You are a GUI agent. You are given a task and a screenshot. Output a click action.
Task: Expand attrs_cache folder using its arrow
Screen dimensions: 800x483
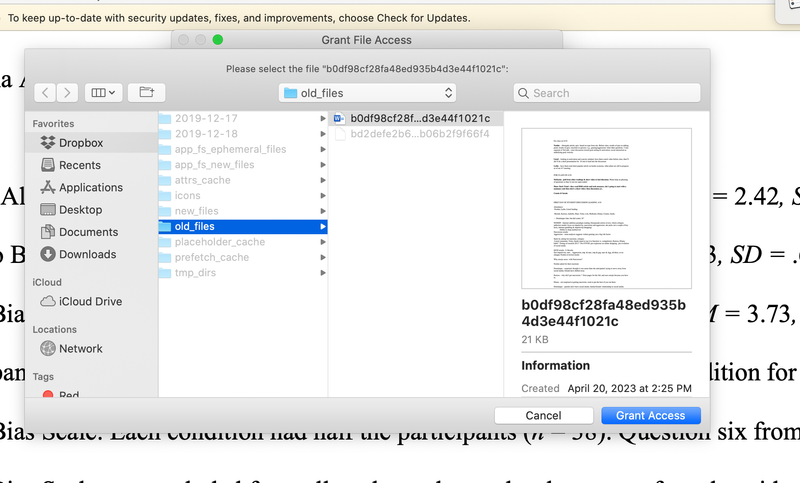tap(322, 180)
